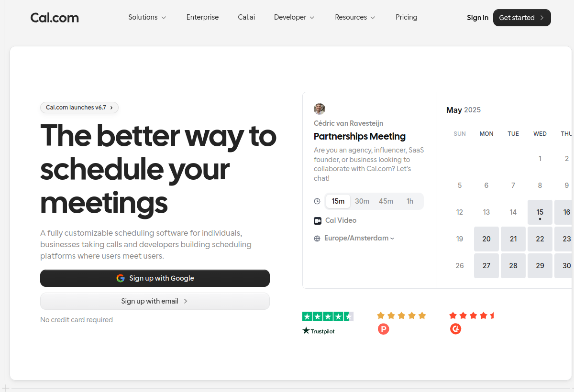Select the 1h duration option

tap(410, 201)
